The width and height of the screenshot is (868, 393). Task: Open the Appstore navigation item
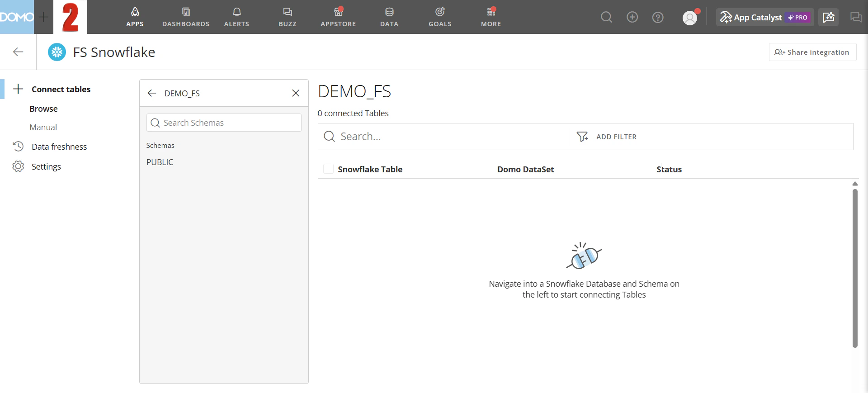(x=338, y=17)
